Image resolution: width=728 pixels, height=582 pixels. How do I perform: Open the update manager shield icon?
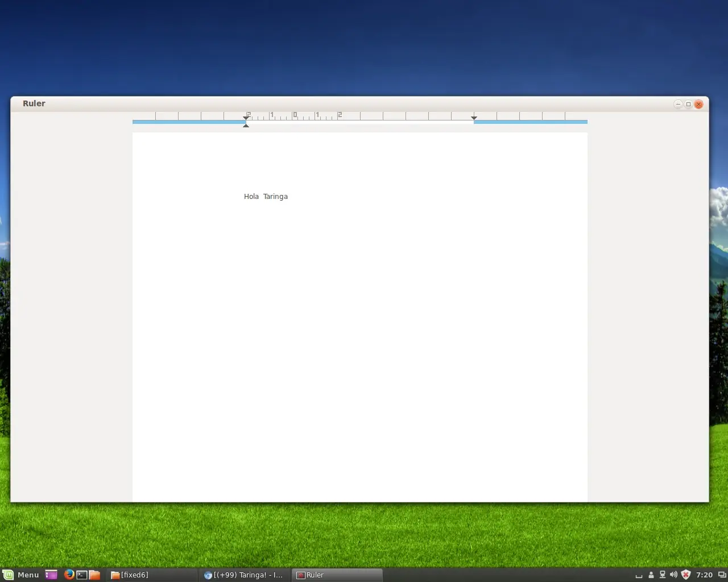(x=686, y=575)
